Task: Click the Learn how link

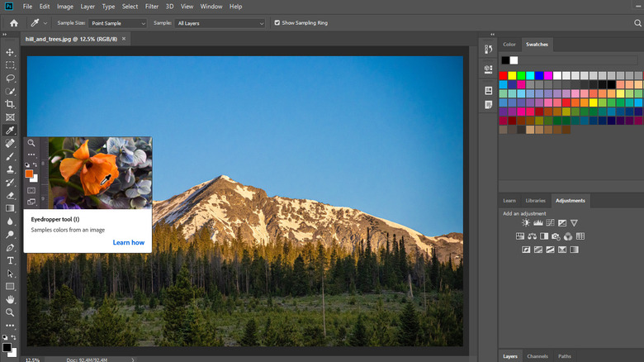Action: (x=129, y=243)
